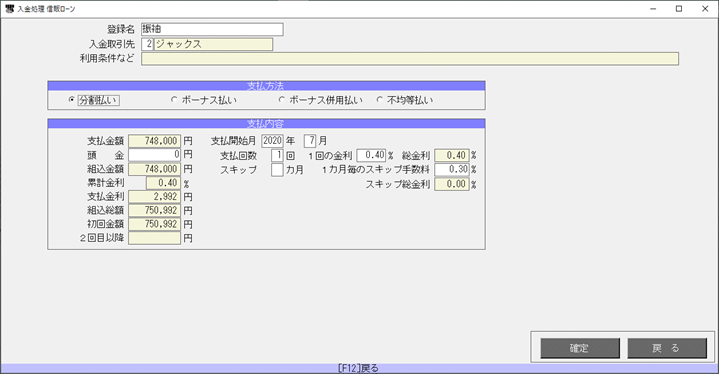This screenshot has width=719, height=374.
Task: Click the 初回金額 field
Action: [155, 224]
